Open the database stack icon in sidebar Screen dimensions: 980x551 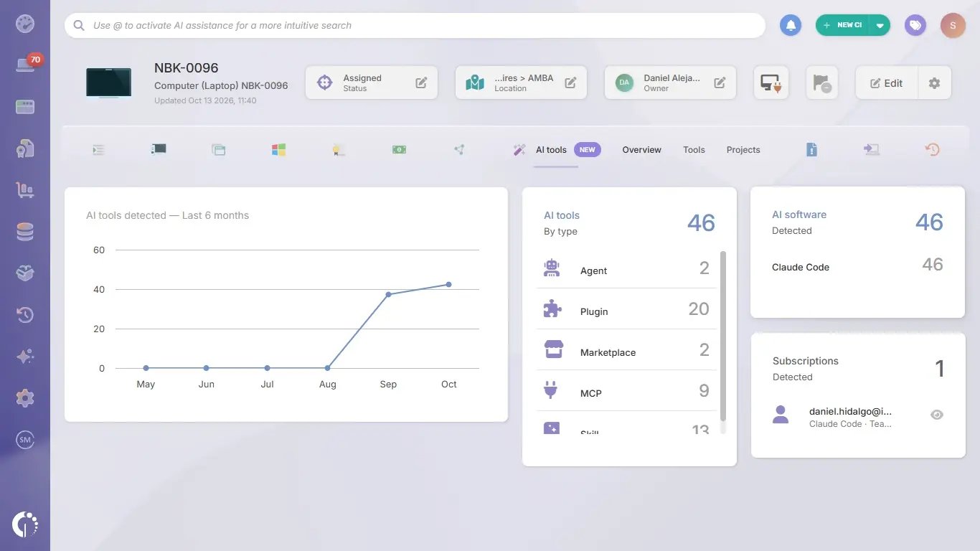tap(25, 232)
